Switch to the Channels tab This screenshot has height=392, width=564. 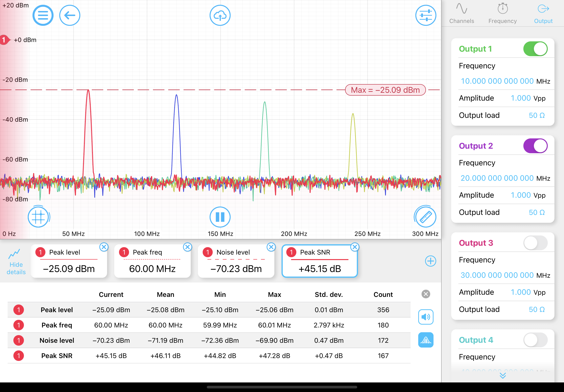point(462,14)
